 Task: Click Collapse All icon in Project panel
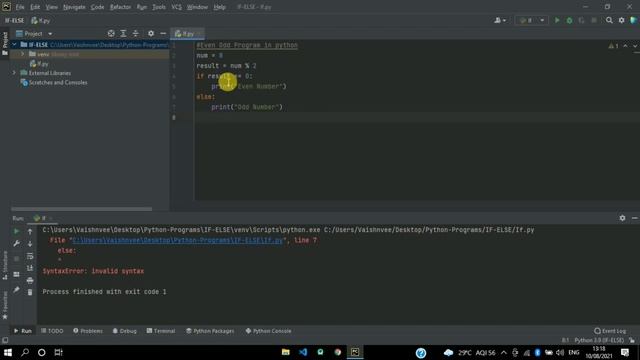click(x=136, y=33)
